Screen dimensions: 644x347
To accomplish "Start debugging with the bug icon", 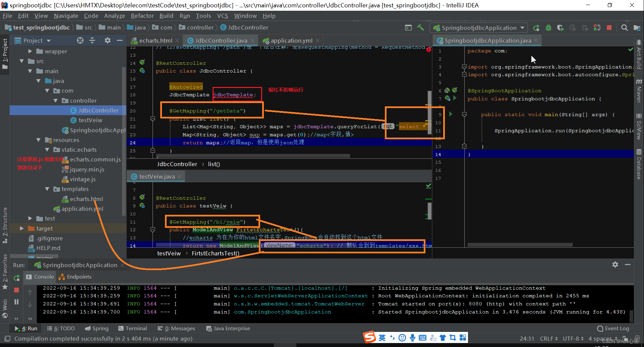I will pyautogui.click(x=548, y=28).
